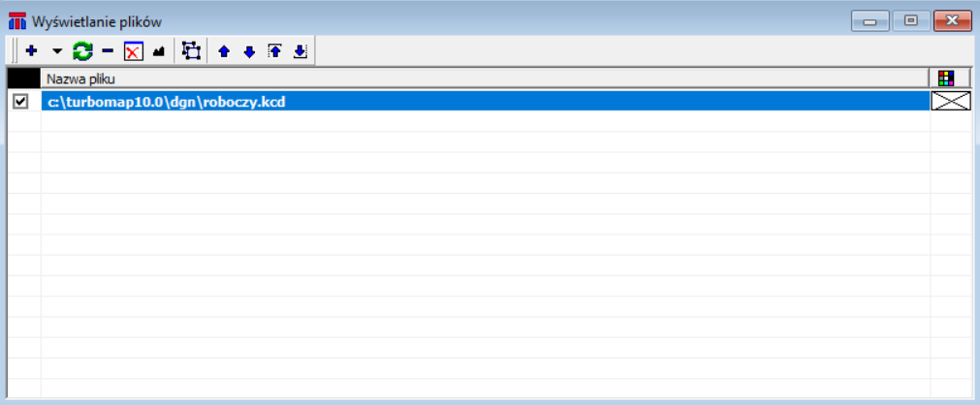The height and width of the screenshot is (405, 980).
Task: Move file down with blue down arrow
Action: tap(249, 52)
